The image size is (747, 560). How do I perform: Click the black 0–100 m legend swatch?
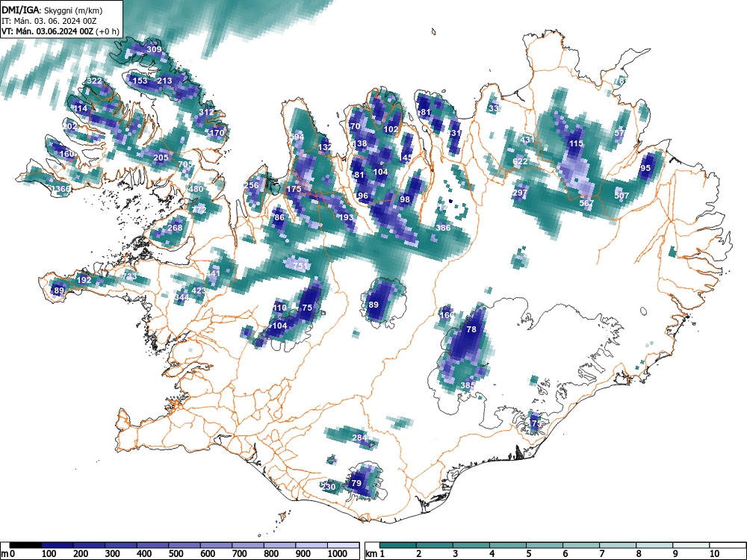pyautogui.click(x=25, y=545)
